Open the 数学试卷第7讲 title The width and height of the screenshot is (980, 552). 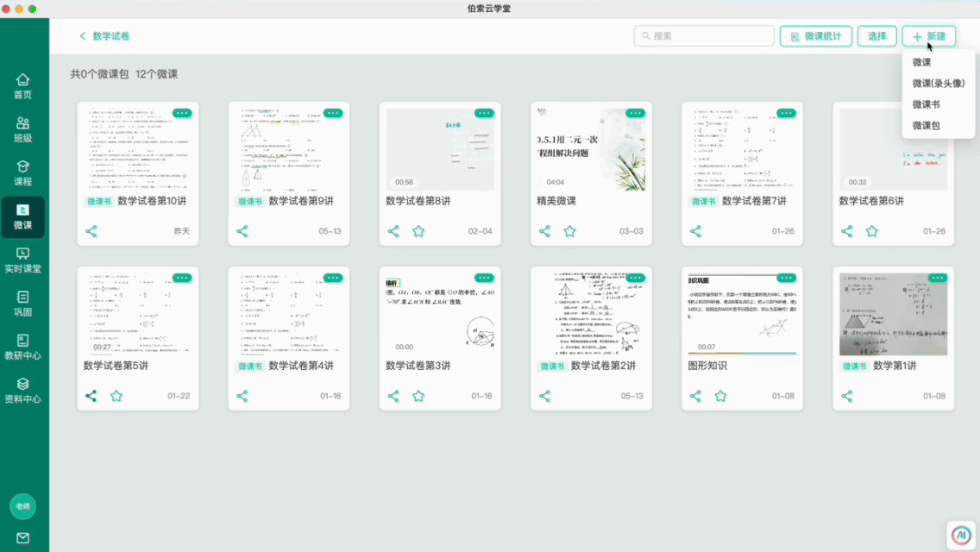pyautogui.click(x=754, y=201)
